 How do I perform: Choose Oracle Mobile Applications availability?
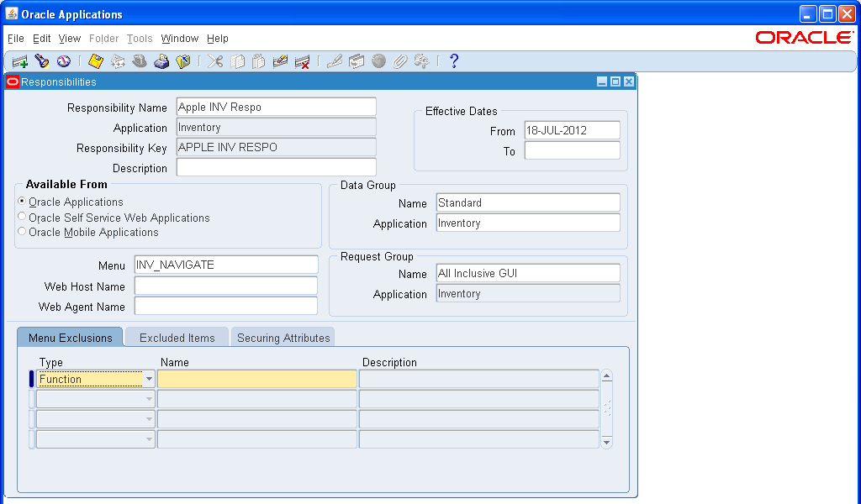pyautogui.click(x=21, y=232)
